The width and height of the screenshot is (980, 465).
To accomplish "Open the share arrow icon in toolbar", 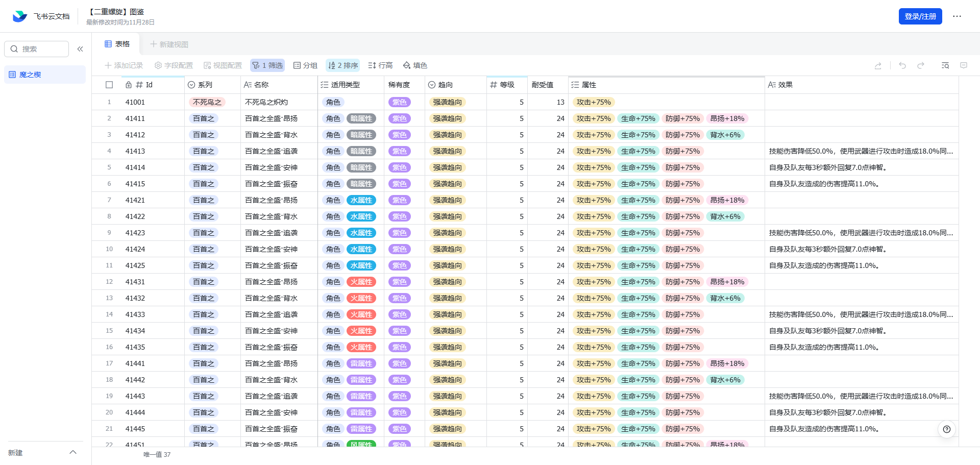I will 878,65.
